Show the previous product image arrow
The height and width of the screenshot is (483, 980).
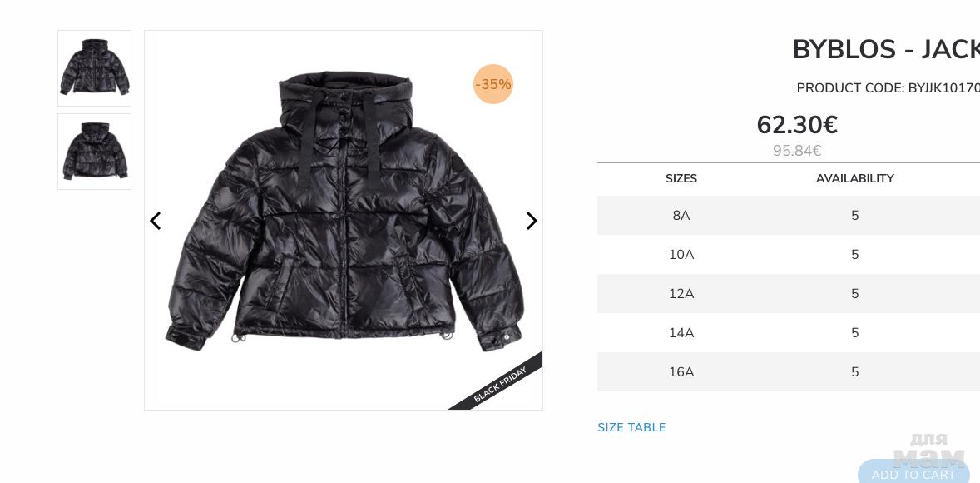(156, 221)
